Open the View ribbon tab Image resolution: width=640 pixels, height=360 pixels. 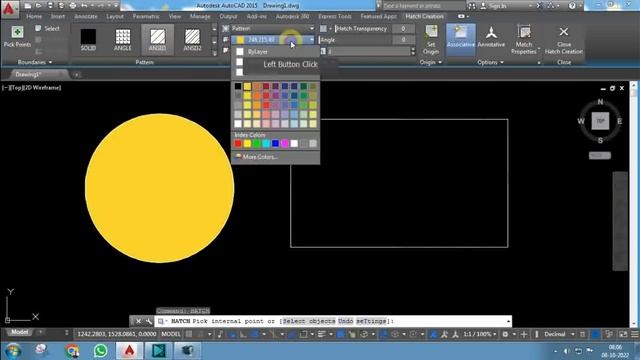(175, 16)
